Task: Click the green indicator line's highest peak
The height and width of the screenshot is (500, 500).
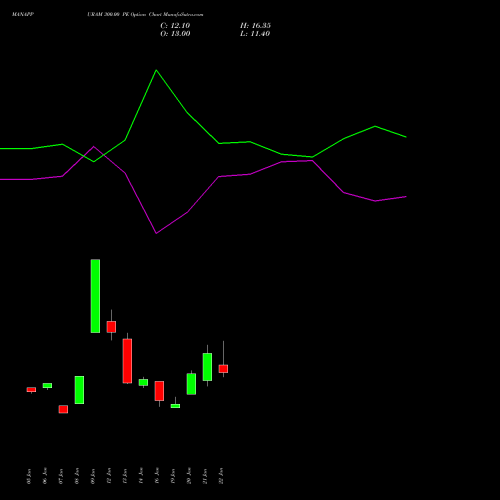Action: pyautogui.click(x=156, y=70)
